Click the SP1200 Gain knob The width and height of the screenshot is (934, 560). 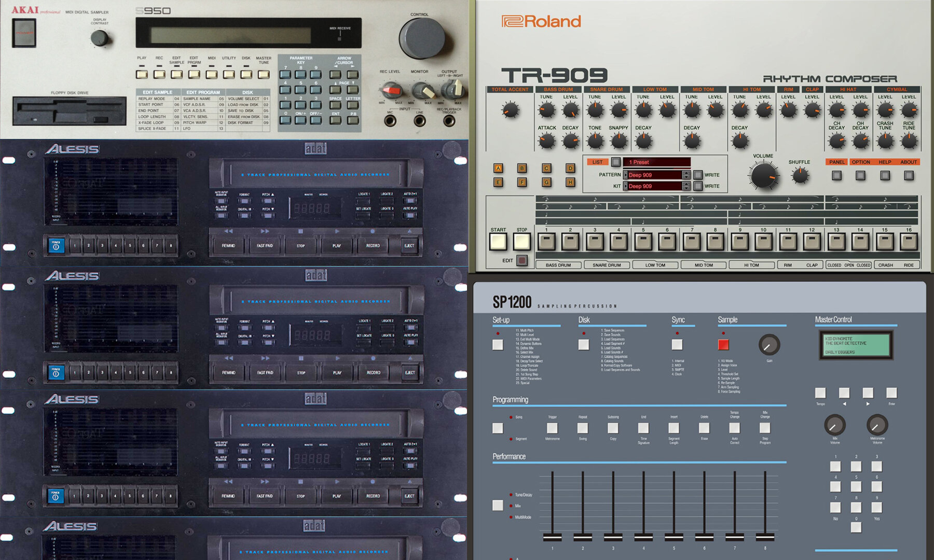769,345
